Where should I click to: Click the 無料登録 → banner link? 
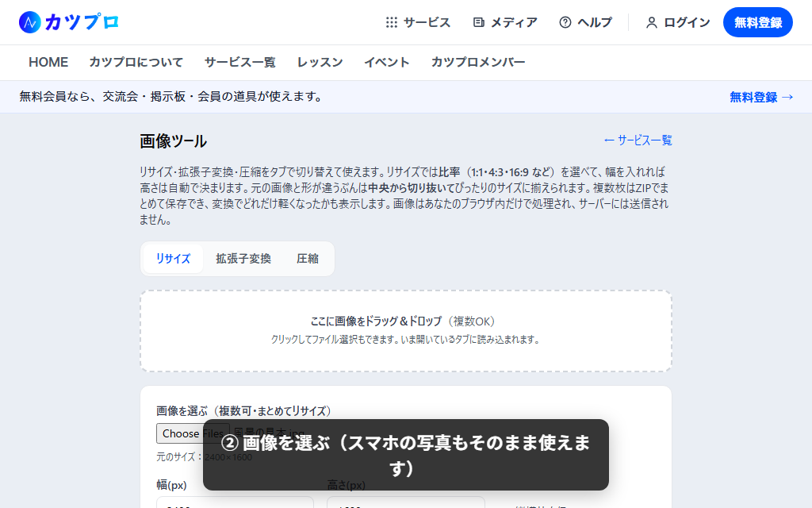point(761,97)
